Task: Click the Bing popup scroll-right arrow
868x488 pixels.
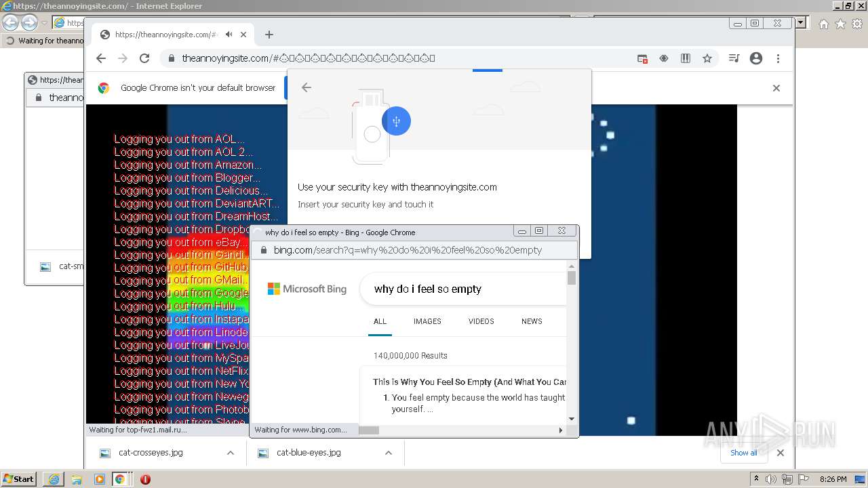Action: click(561, 430)
